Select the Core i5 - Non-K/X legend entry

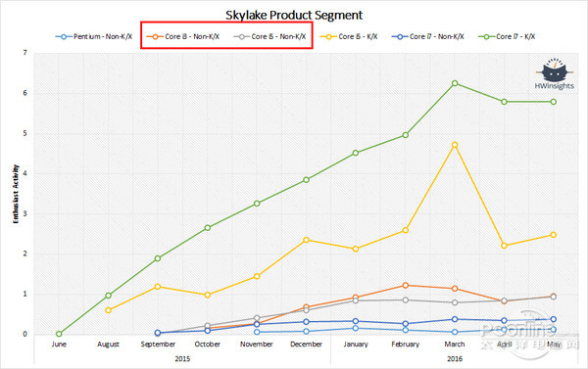pyautogui.click(x=269, y=37)
